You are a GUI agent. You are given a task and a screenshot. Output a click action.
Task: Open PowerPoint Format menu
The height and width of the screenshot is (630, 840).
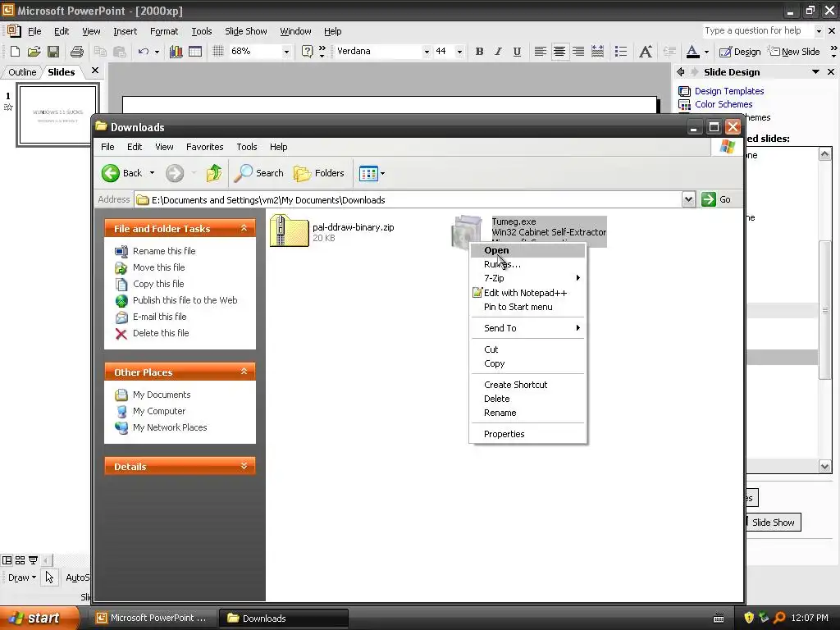[164, 31]
